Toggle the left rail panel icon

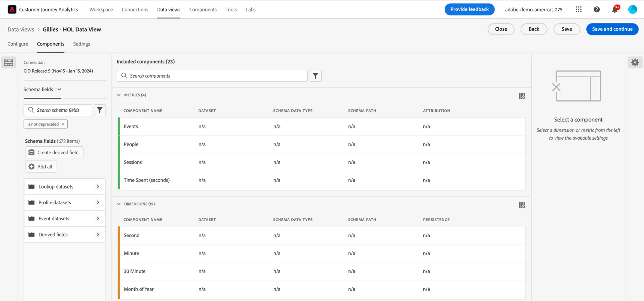pyautogui.click(x=9, y=62)
